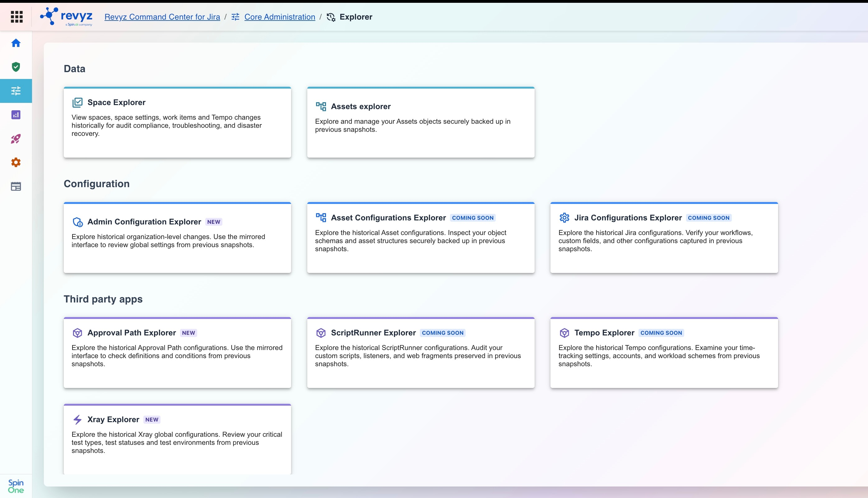Click COMING SOON badge on Asset Configurations Explorer
Screen dimensions: 868x498
pos(473,218)
